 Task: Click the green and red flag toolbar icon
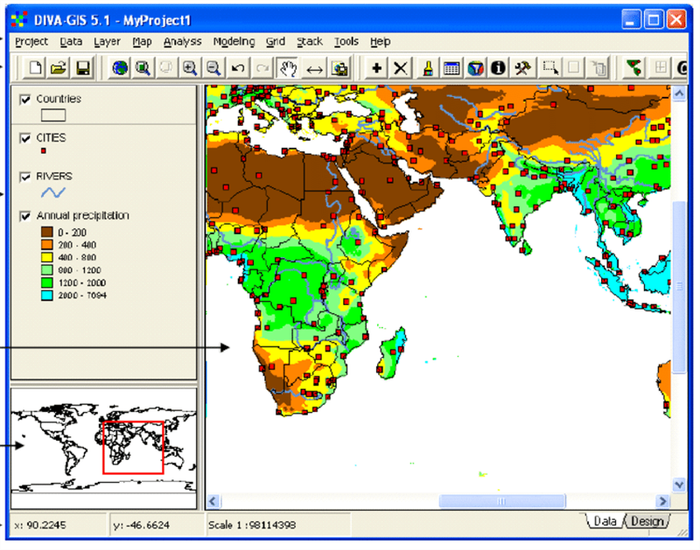coord(634,68)
